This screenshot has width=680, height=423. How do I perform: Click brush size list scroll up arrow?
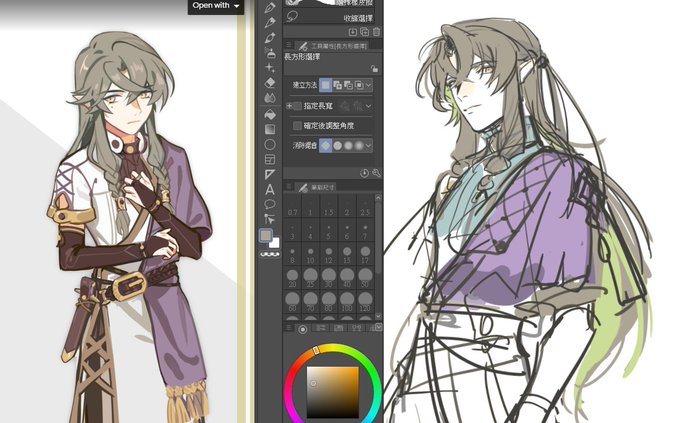[x=378, y=197]
